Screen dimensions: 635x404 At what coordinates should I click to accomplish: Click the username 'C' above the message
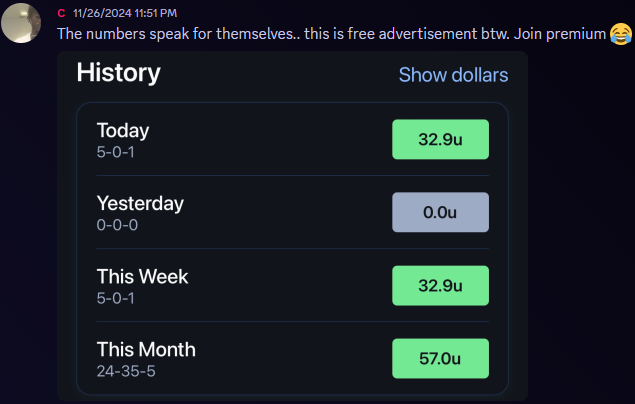(61, 13)
